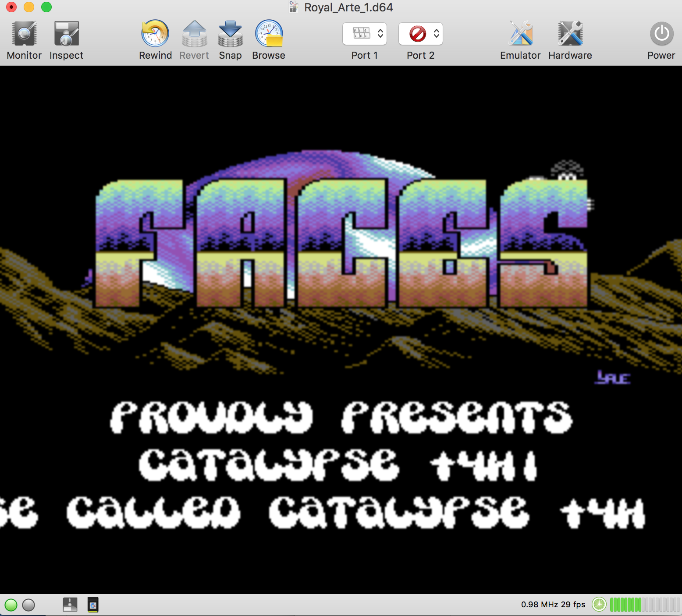Click the cartridge icon in status bar

click(93, 605)
